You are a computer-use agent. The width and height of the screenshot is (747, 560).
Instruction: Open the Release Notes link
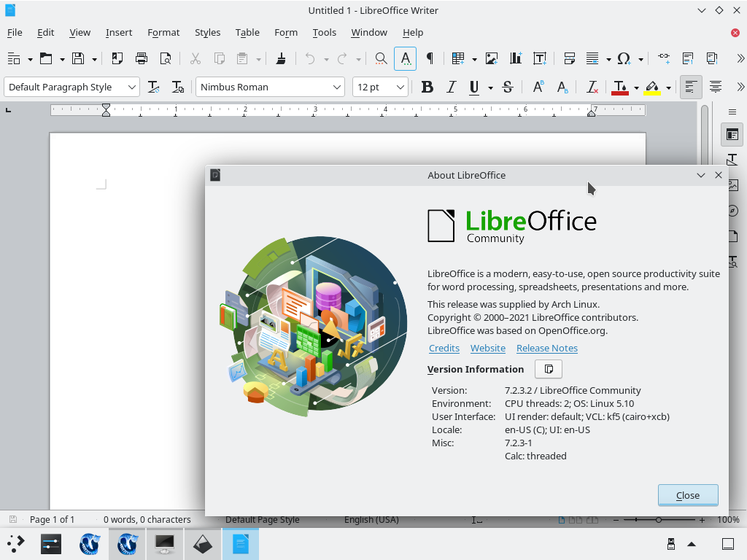[547, 348]
